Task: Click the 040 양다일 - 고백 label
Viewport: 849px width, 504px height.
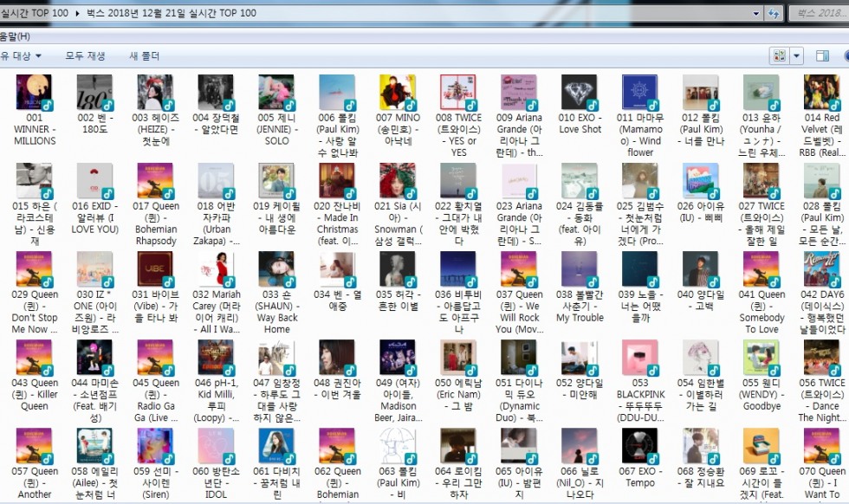Action: click(701, 300)
